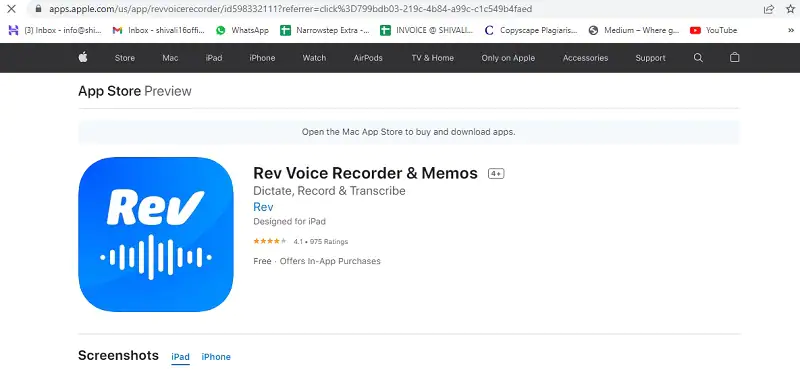Screen dimensions: 800x374
Task: Open the WhatsApp bookmark
Action: (242, 30)
